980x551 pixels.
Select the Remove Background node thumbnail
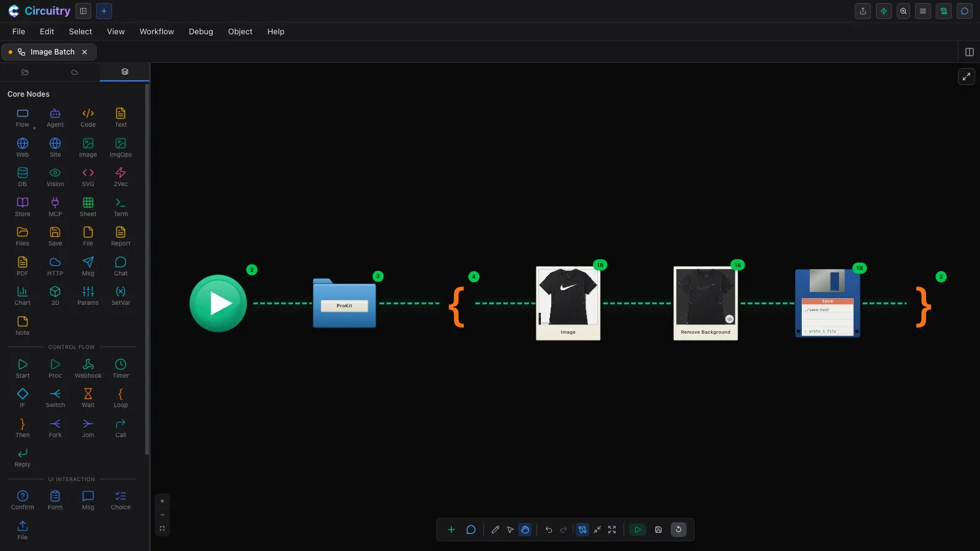coord(706,303)
